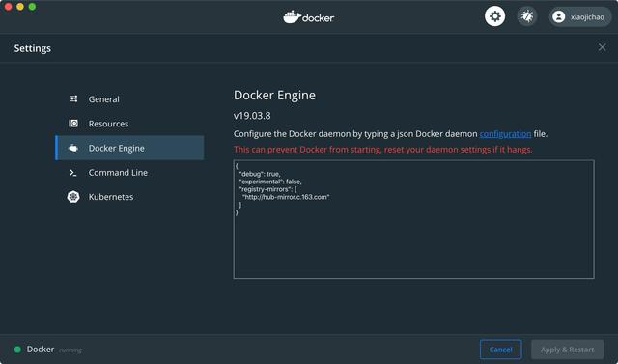Open the Kubernetes settings tab
618x364 pixels.
129,197
